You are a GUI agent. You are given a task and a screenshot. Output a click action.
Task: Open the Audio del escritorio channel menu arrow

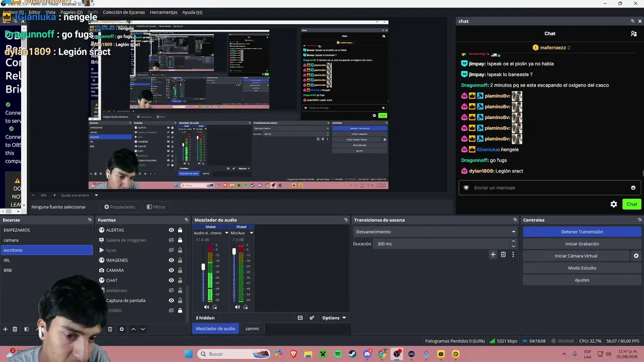226,233
